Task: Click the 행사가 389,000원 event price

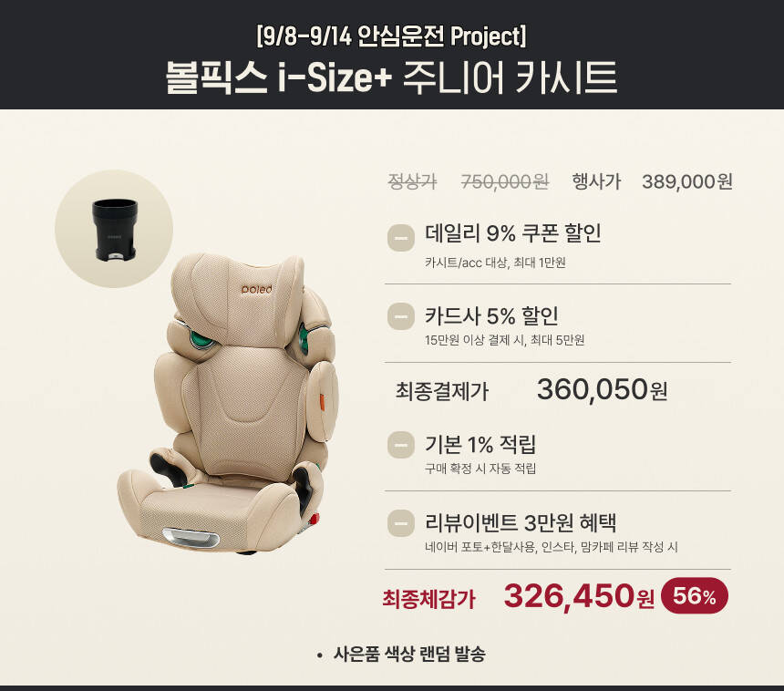Action: click(x=652, y=181)
